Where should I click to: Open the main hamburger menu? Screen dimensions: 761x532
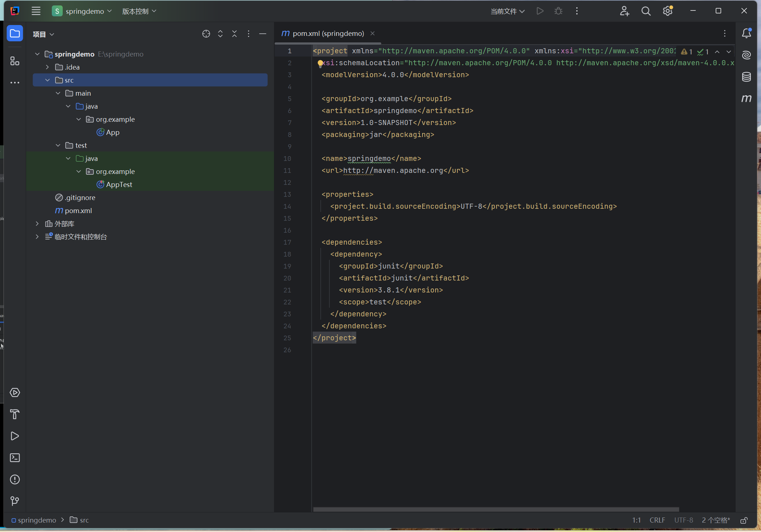[36, 11]
